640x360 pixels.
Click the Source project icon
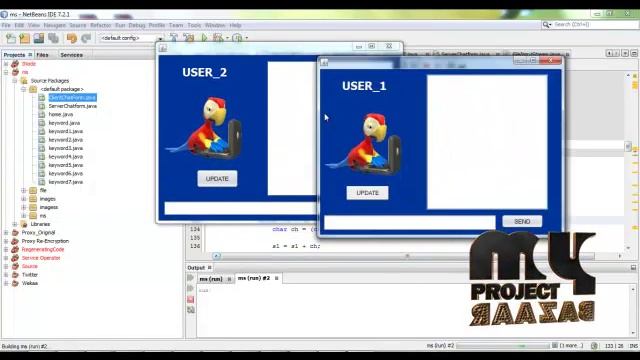pyautogui.click(x=15, y=267)
